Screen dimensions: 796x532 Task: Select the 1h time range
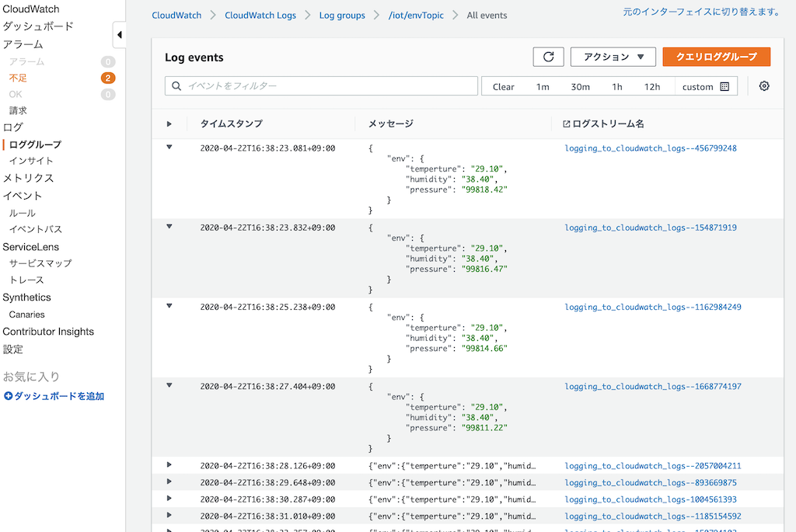616,87
